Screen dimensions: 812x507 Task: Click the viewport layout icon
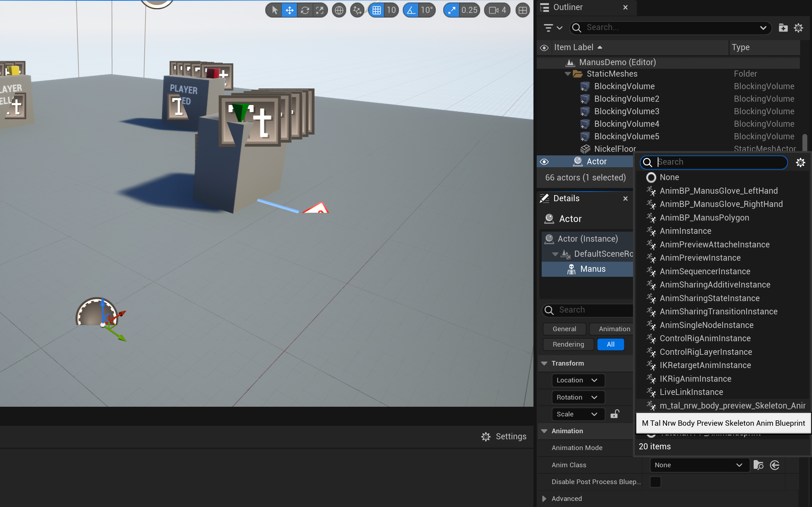(x=523, y=10)
